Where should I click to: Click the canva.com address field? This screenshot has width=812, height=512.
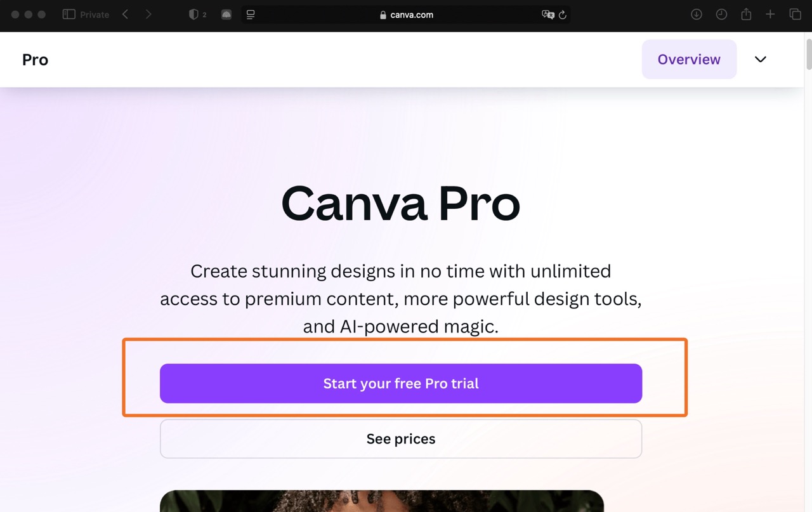(x=406, y=15)
